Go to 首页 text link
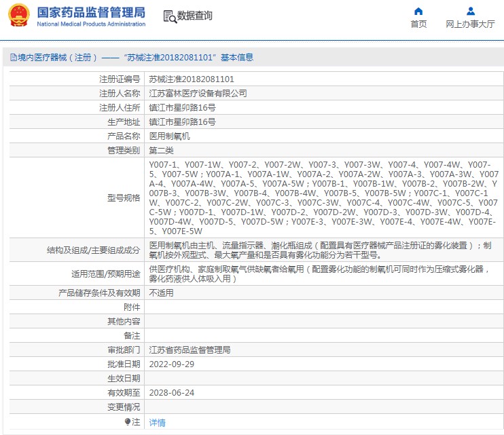Screen dimensions: 504x435 (x=418, y=24)
